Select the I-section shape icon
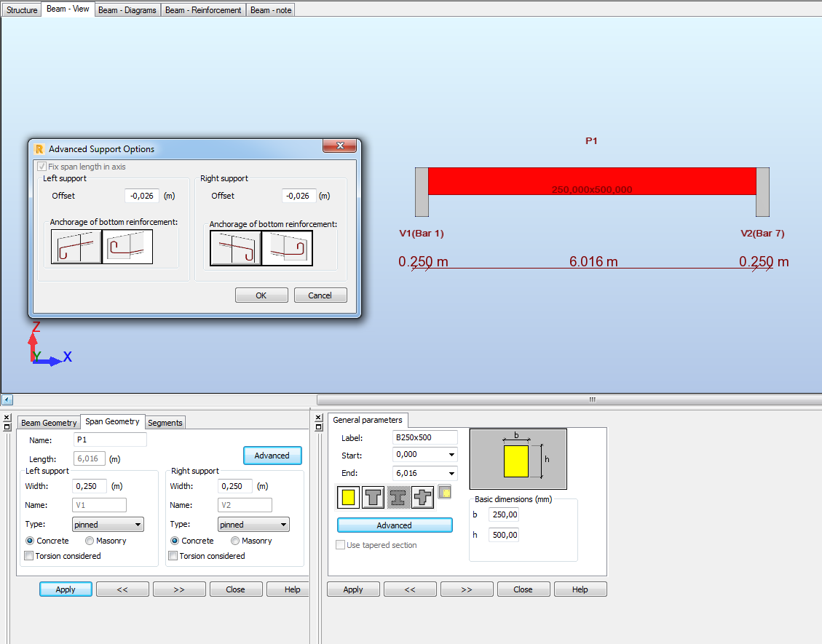Viewport: 822px width, 644px height. pos(398,496)
